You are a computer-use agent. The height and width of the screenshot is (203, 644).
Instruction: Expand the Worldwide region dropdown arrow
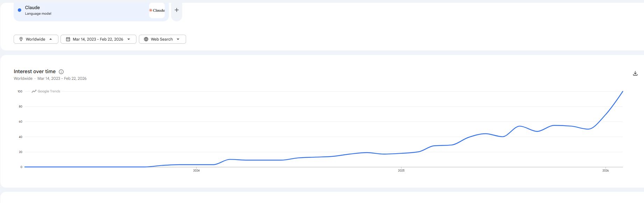pos(51,39)
